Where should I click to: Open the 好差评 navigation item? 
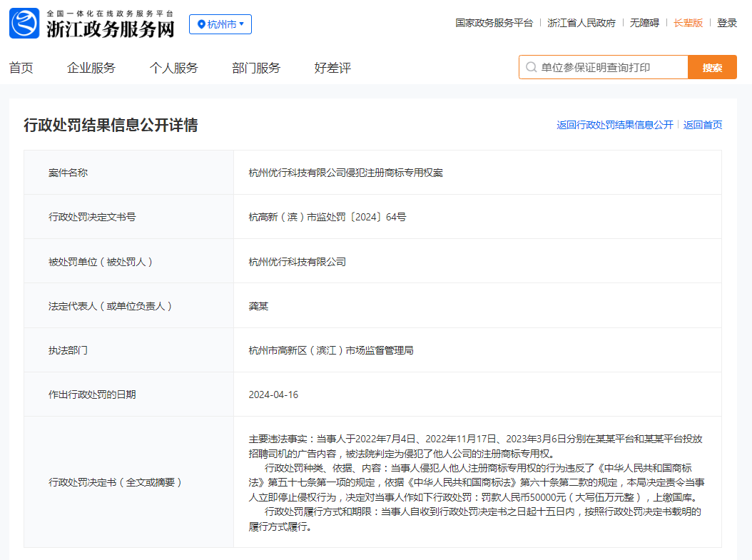(332, 68)
